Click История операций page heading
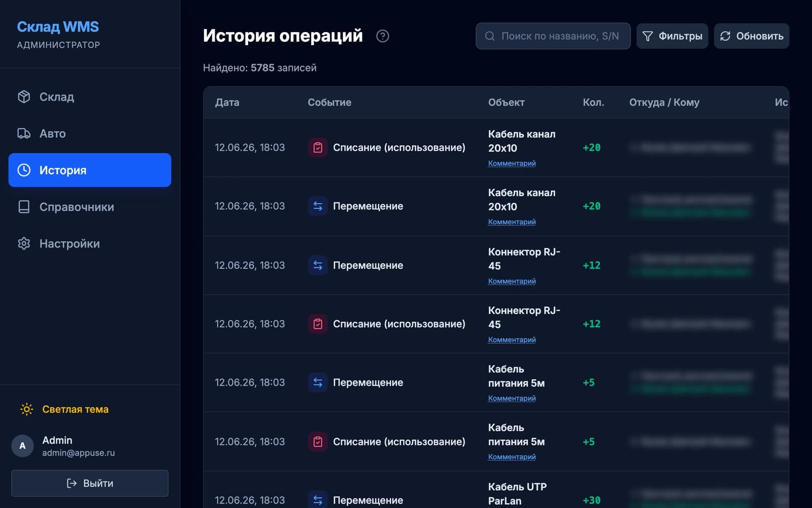This screenshot has height=508, width=812. pyautogui.click(x=283, y=36)
